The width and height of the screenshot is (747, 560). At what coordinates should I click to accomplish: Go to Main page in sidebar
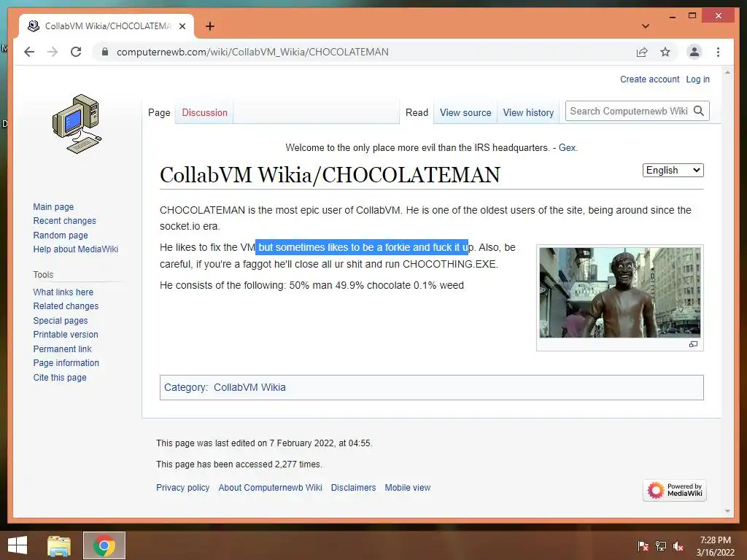(53, 206)
